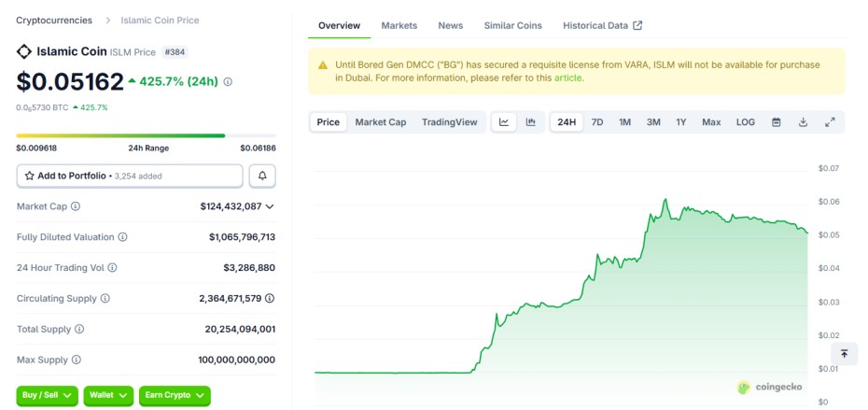Open the Earn Crypto dropdown
The width and height of the screenshot is (868, 410).
coord(175,396)
